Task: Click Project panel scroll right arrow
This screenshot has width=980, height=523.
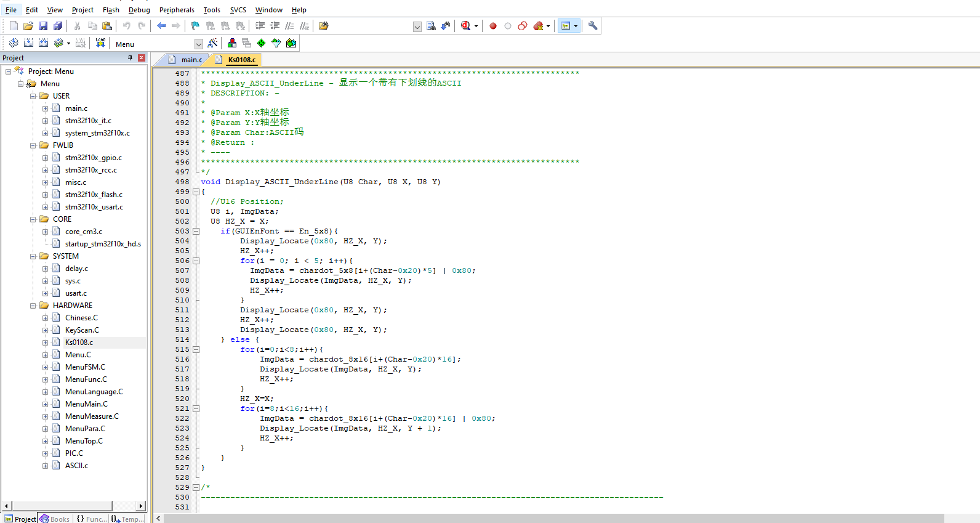Action: click(141, 506)
